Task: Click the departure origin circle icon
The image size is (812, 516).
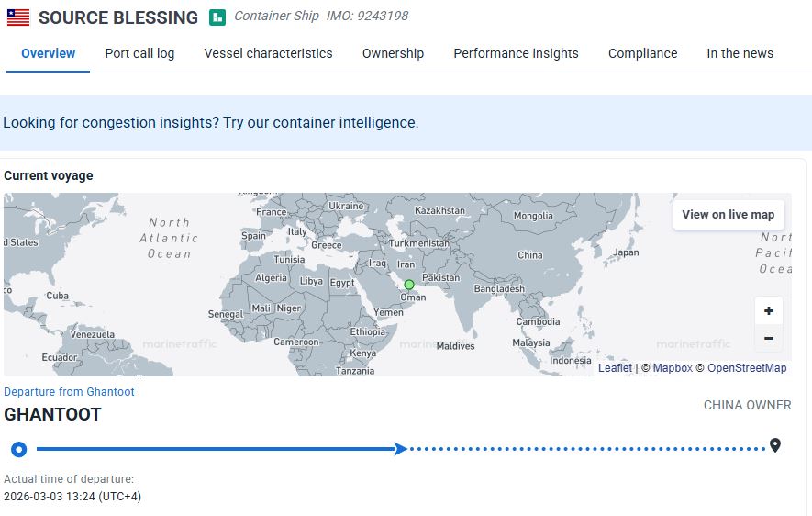Action: (18, 449)
